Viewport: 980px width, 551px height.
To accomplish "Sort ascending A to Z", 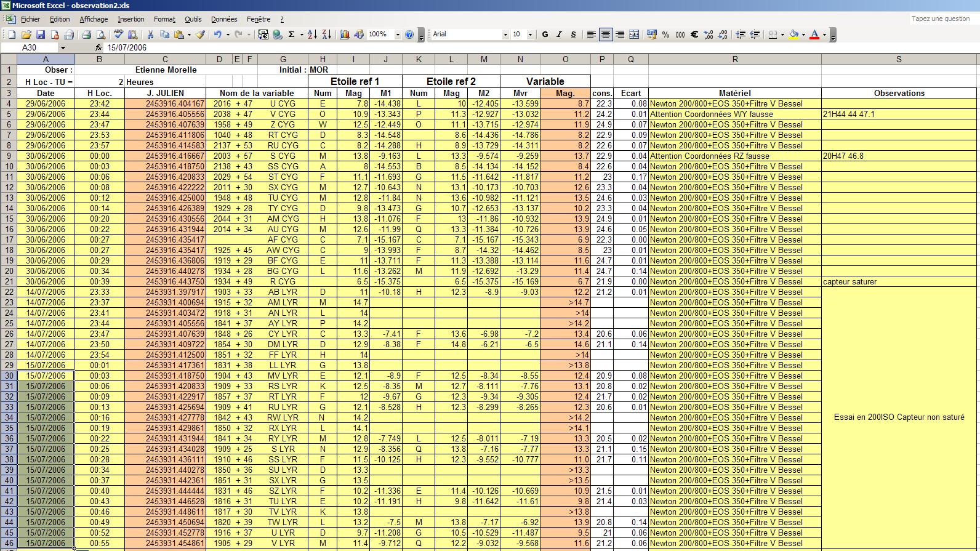I will tap(312, 34).
